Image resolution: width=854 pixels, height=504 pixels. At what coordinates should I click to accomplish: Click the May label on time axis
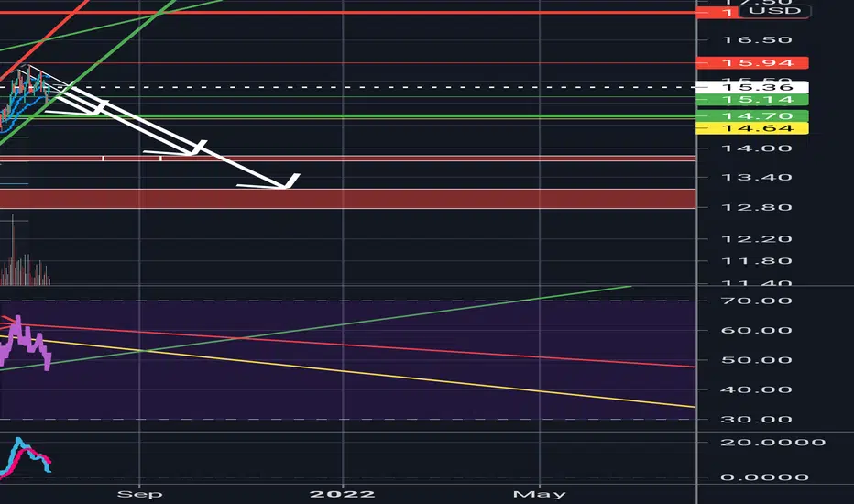pyautogui.click(x=540, y=494)
